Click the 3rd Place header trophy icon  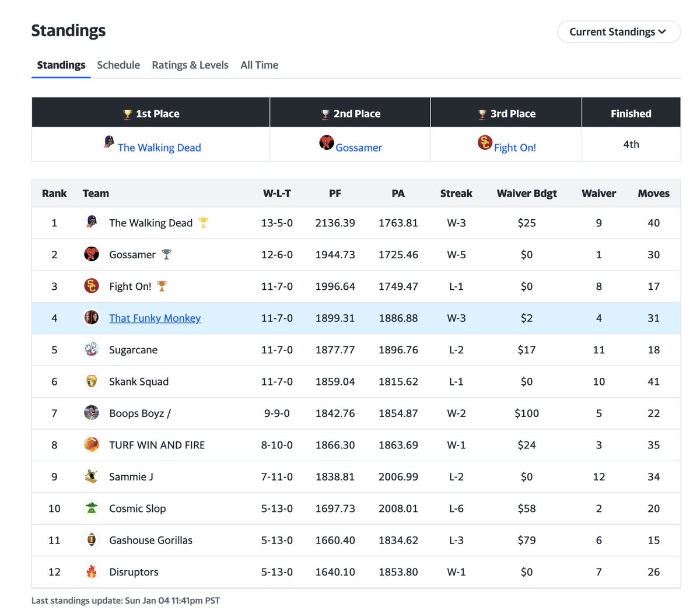482,114
